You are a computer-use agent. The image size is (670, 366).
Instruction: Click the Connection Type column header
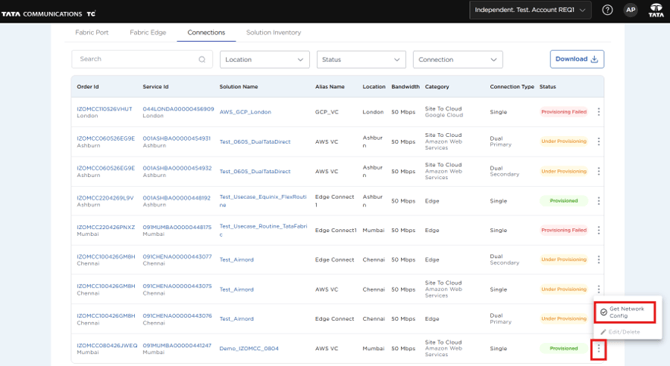click(x=512, y=87)
